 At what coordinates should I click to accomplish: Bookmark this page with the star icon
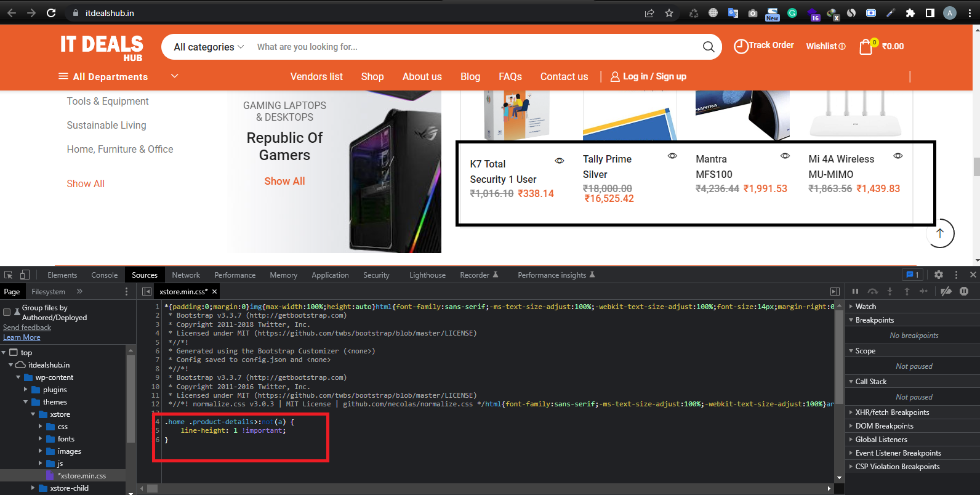pyautogui.click(x=669, y=13)
